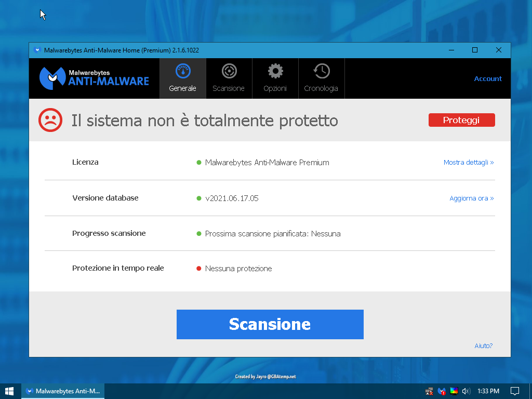Viewport: 532px width, 399px height.
Task: Open the Opzioni settings tab
Action: 275,78
